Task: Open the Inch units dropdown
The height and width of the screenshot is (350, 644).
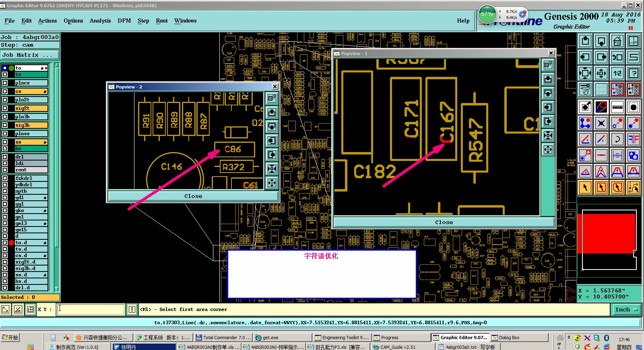Action: click(626, 309)
